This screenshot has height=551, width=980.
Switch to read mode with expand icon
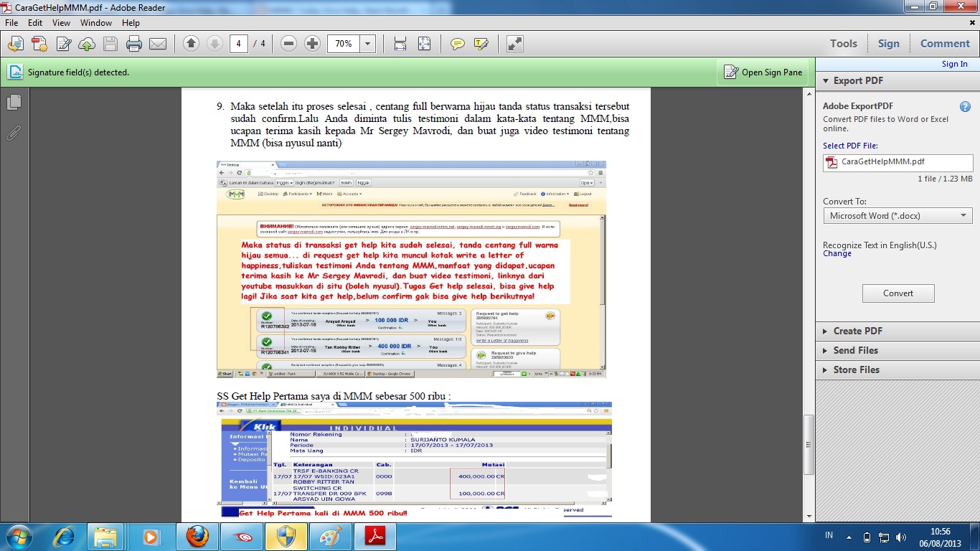pos(514,44)
